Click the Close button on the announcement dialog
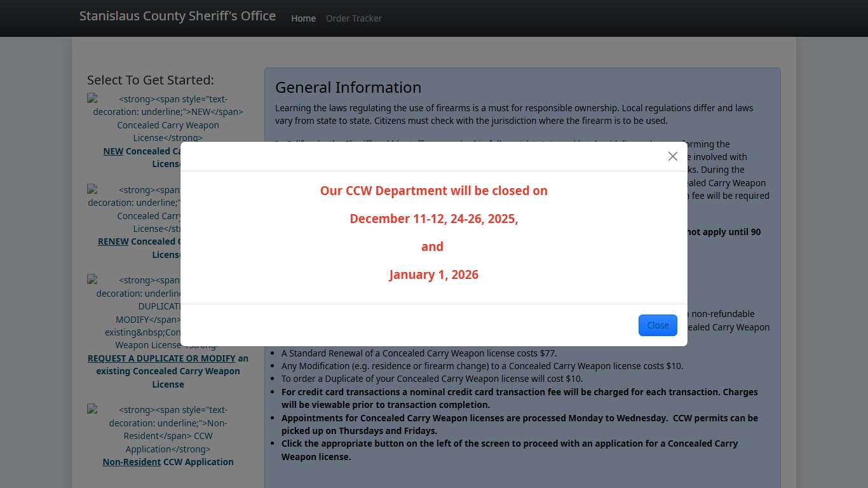 [x=658, y=325]
